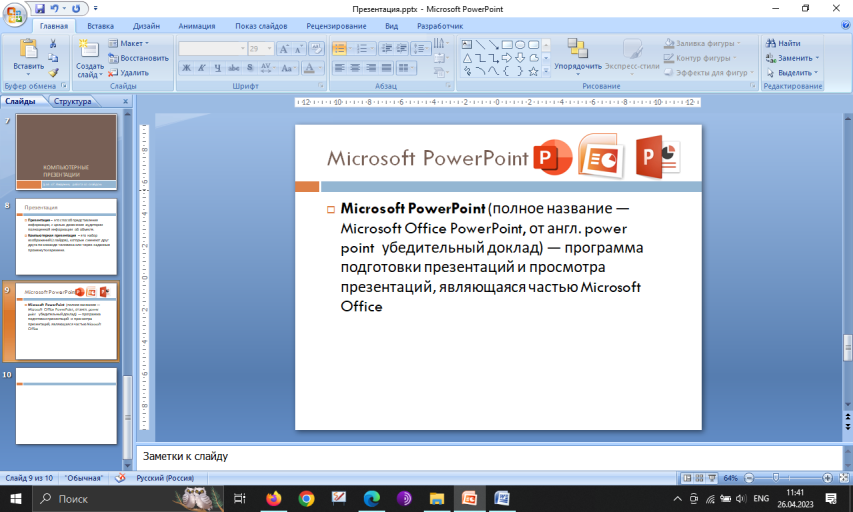Viewport: 853px width, 512px height.
Task: Start slide show from status bar icon
Action: (712, 478)
